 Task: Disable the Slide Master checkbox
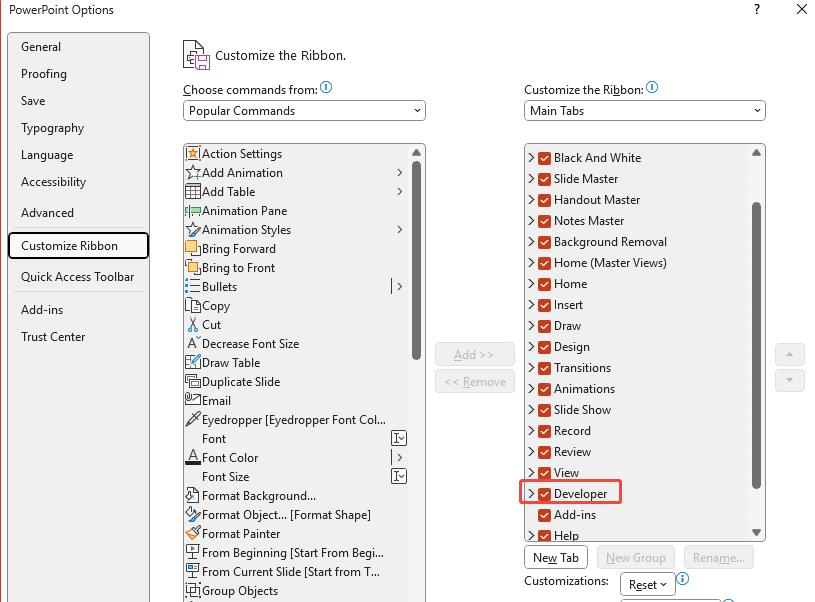(545, 179)
